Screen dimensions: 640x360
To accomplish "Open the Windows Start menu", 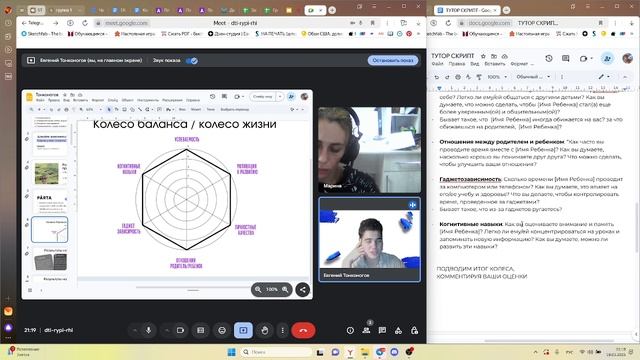I will [x=231, y=352].
